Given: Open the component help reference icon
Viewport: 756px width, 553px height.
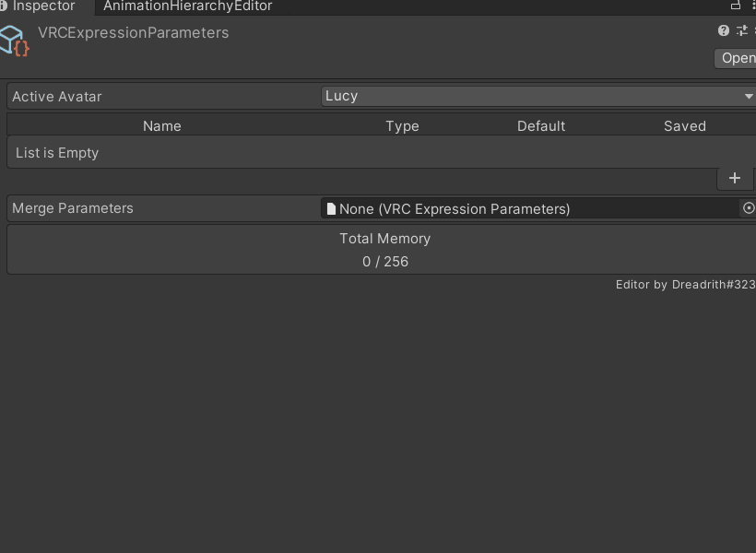Looking at the screenshot, I should pyautogui.click(x=724, y=30).
